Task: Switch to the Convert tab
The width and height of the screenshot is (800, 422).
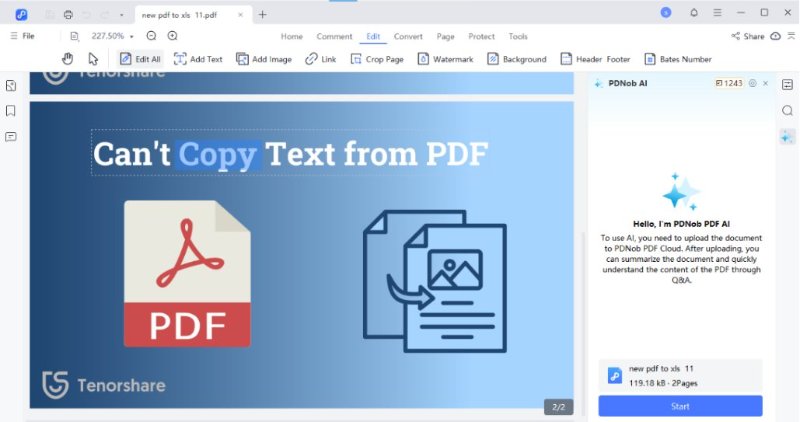Action: 407,36
